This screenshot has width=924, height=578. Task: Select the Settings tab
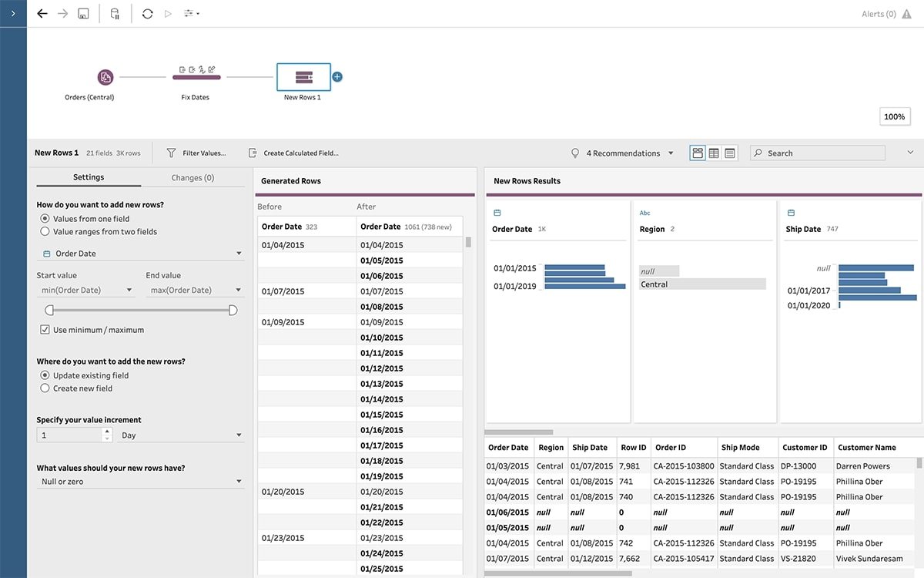pos(88,177)
